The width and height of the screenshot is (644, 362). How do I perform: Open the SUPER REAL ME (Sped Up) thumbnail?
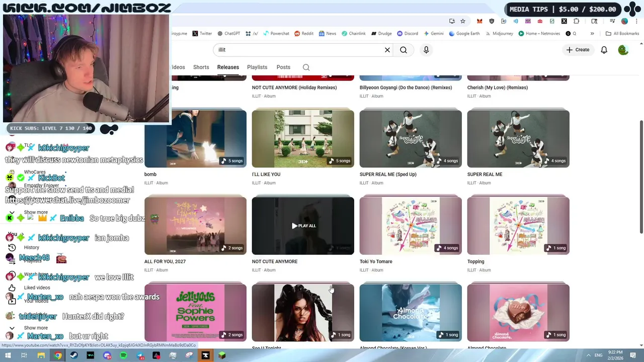coord(411,139)
